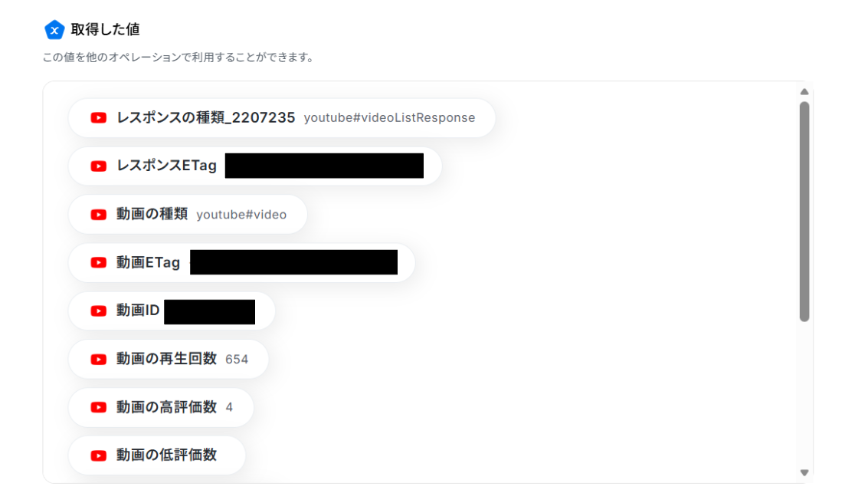Click YouTube icon beside 動画ETag
This screenshot has width=868, height=503.
99,262
